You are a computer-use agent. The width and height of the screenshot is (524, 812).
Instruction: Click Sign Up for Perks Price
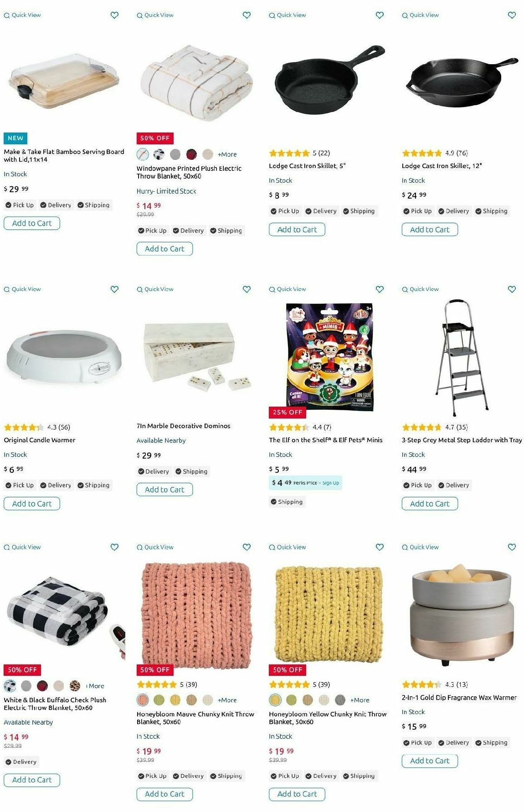tap(331, 483)
